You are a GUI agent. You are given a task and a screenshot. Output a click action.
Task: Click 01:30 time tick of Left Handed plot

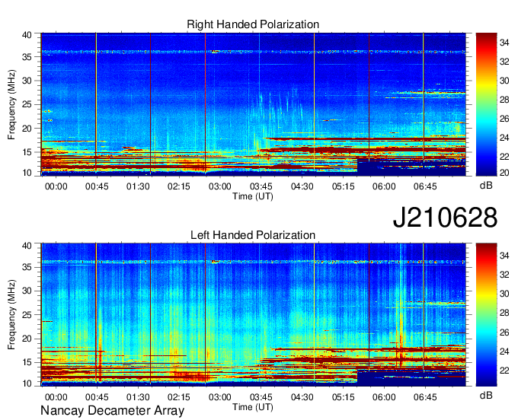click(138, 397)
